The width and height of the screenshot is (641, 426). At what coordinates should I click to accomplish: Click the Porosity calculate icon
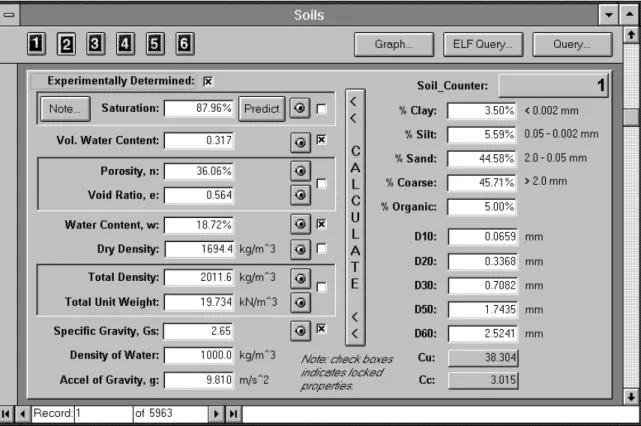pyautogui.click(x=300, y=171)
